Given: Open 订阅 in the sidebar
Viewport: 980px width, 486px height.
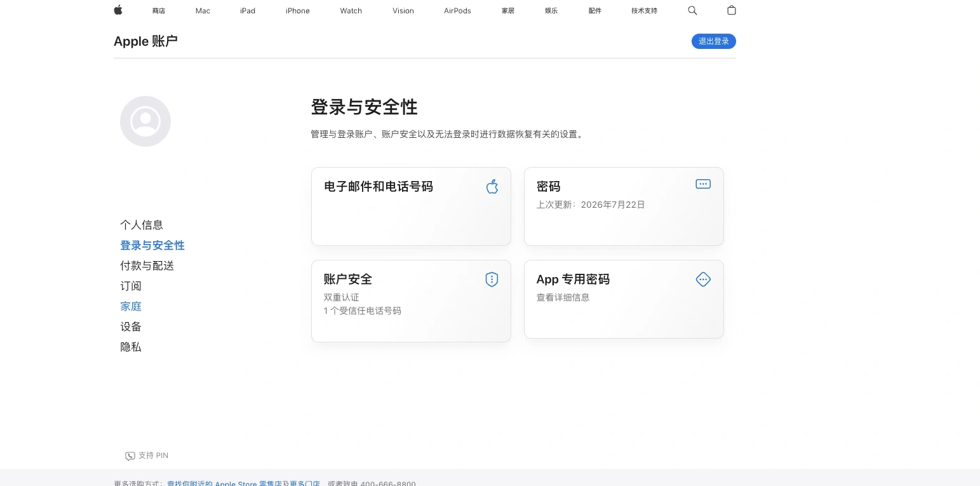Looking at the screenshot, I should (131, 286).
